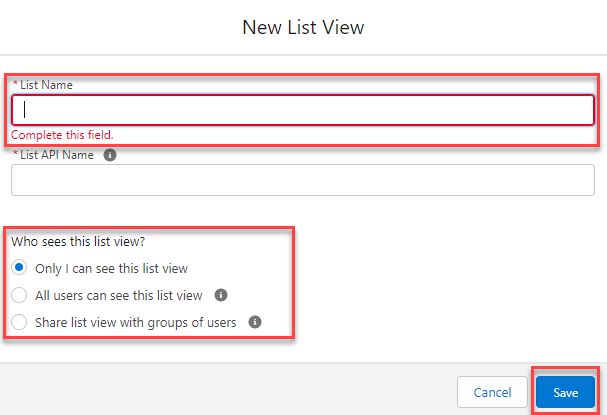Choose Share list view with groups radio button
The width and height of the screenshot is (607, 415).
point(19,322)
